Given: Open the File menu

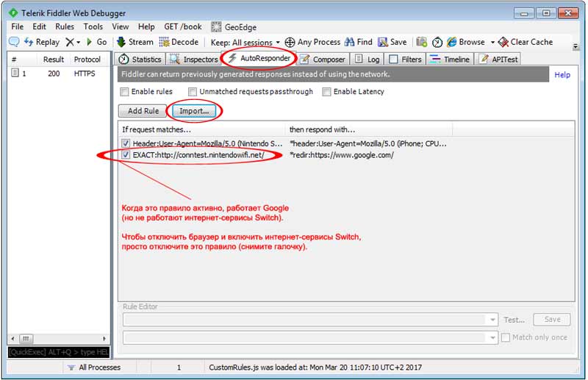Looking at the screenshot, I should 17,26.
